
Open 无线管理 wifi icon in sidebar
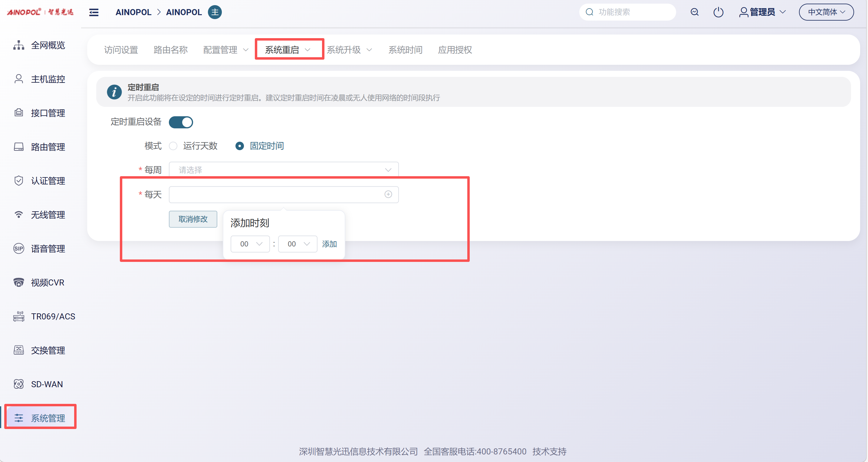[x=18, y=215]
